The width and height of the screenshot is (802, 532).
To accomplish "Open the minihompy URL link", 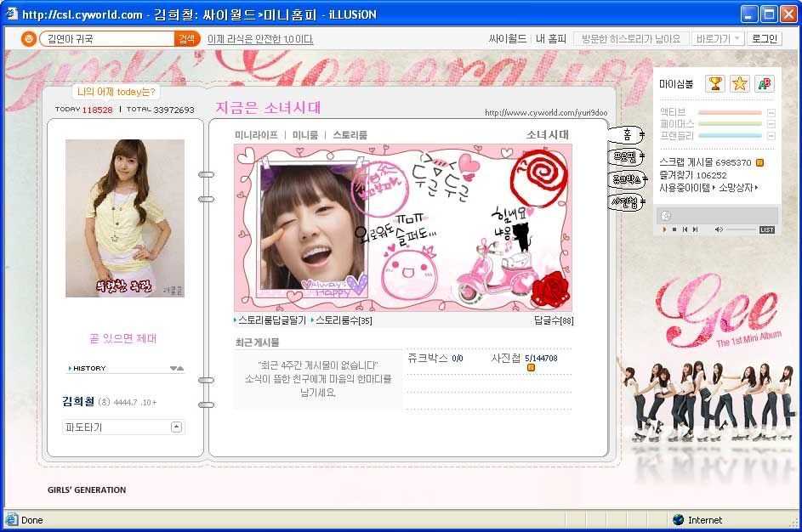I will coord(546,112).
